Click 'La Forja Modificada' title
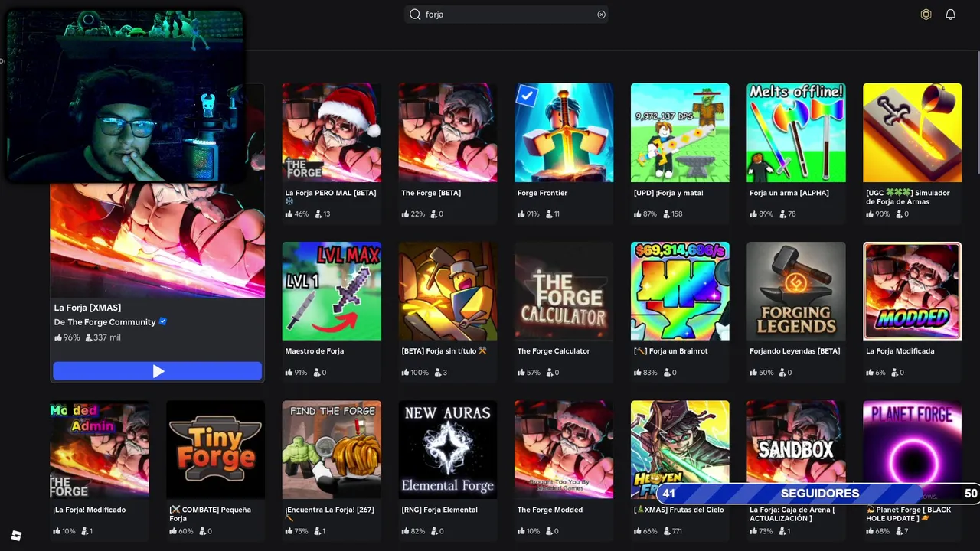The height and width of the screenshot is (551, 980). [x=900, y=351]
